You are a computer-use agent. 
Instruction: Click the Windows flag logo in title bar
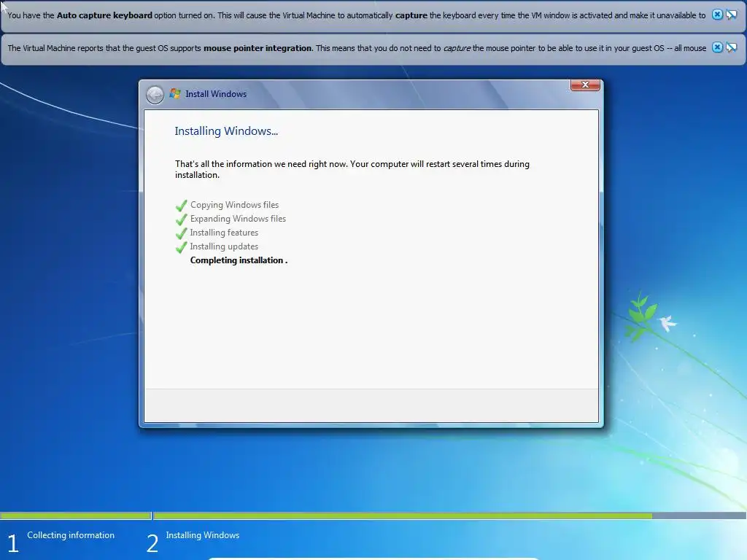point(175,93)
